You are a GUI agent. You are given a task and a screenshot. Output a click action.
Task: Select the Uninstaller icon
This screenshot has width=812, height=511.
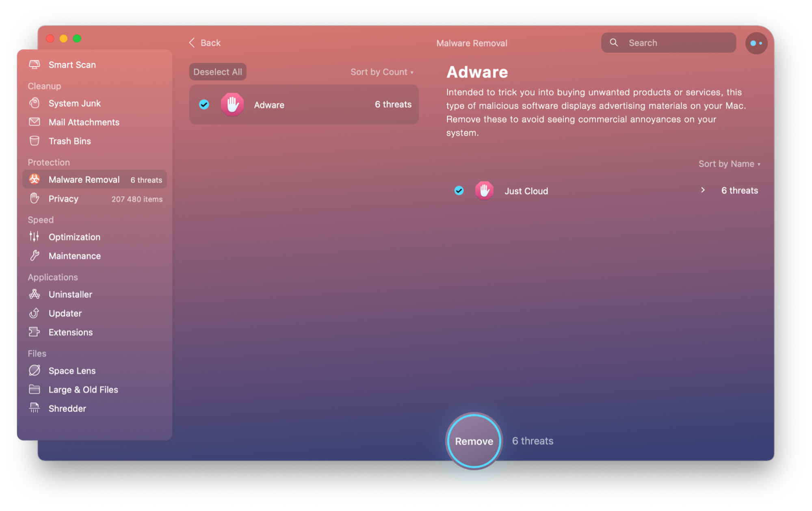(x=35, y=293)
